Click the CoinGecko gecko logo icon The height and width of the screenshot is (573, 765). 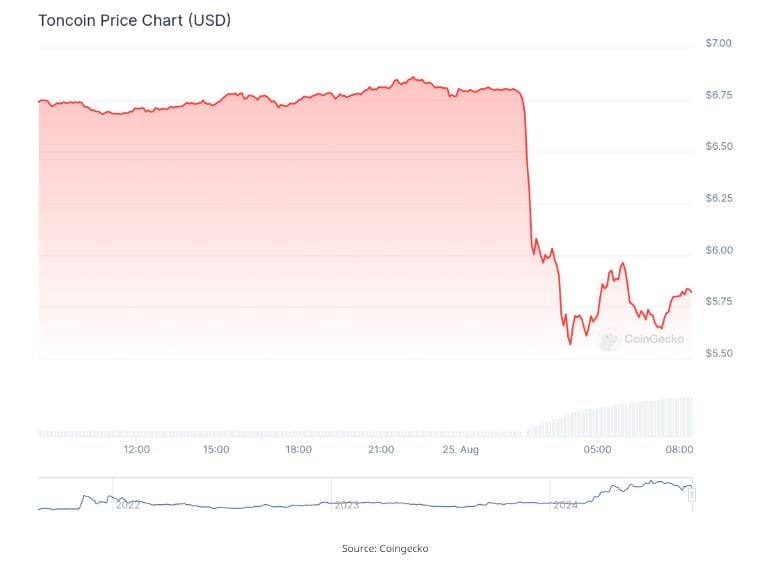point(608,340)
